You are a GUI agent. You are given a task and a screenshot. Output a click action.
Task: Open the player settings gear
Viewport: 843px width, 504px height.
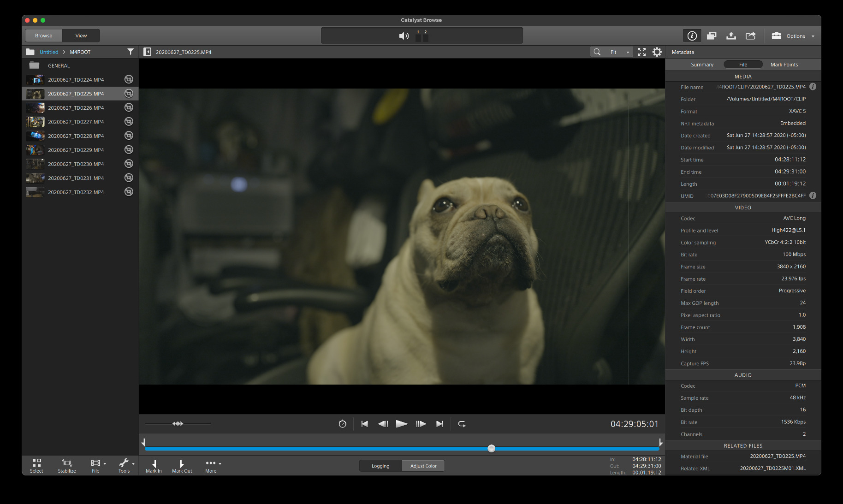[657, 52]
